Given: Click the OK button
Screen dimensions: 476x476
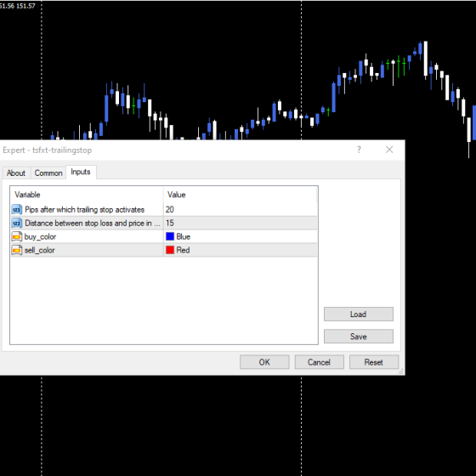Looking at the screenshot, I should (264, 362).
